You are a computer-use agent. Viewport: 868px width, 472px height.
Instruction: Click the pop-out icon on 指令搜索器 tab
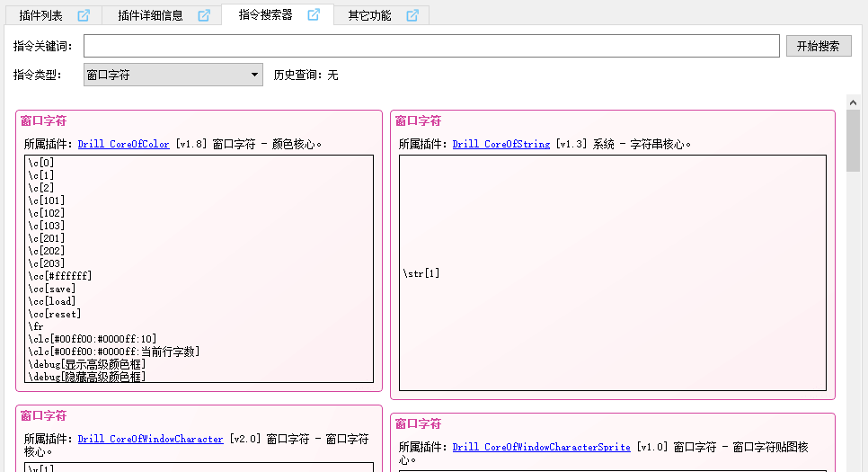point(314,15)
